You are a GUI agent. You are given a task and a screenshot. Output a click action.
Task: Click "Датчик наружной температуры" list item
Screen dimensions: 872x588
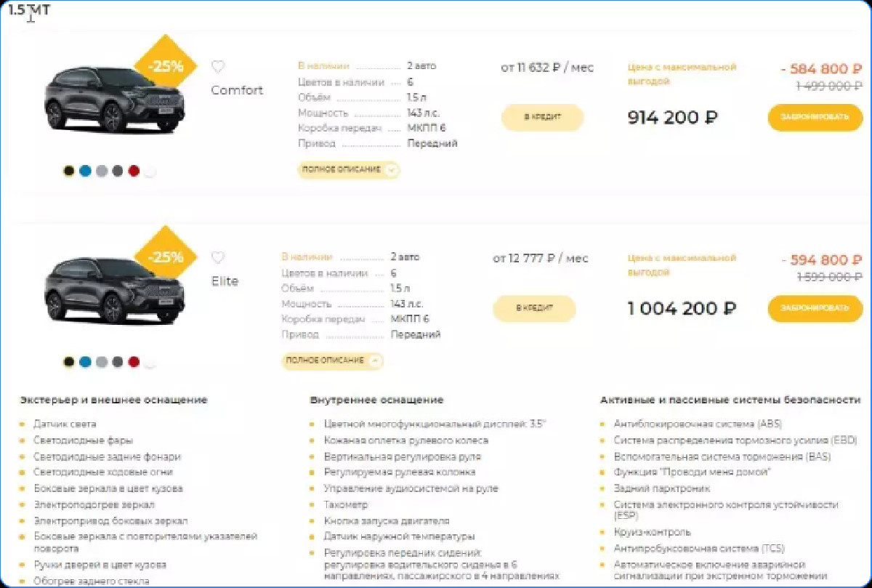point(399,536)
